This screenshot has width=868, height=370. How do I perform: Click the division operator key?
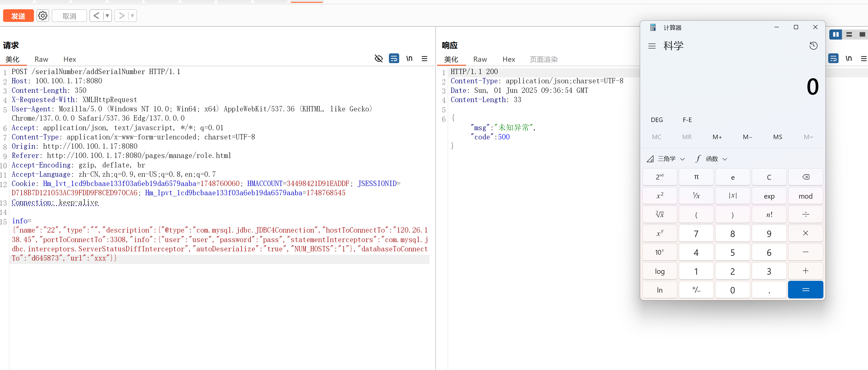pyautogui.click(x=806, y=215)
